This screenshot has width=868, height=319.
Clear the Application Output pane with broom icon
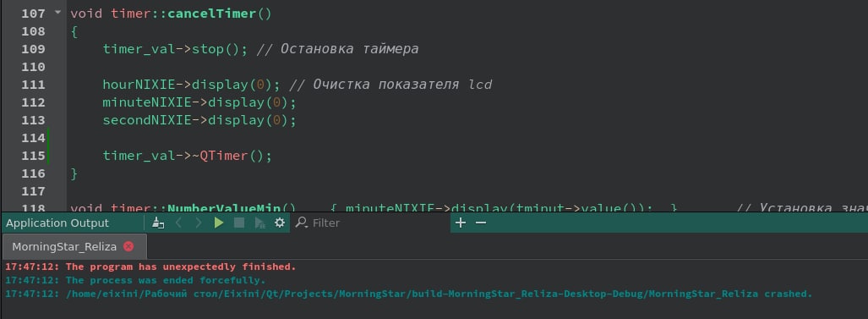click(x=158, y=223)
